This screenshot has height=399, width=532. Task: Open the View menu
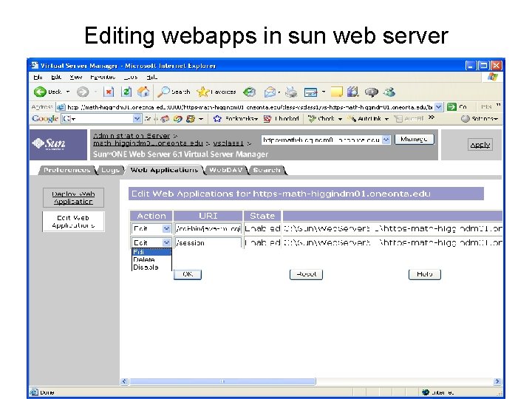(x=76, y=78)
